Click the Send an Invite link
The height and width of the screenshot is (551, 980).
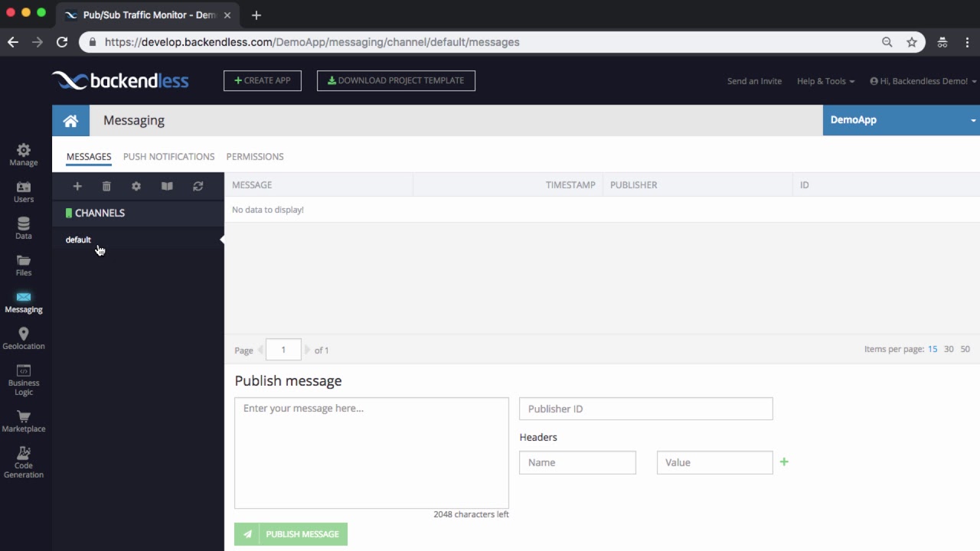pos(754,81)
